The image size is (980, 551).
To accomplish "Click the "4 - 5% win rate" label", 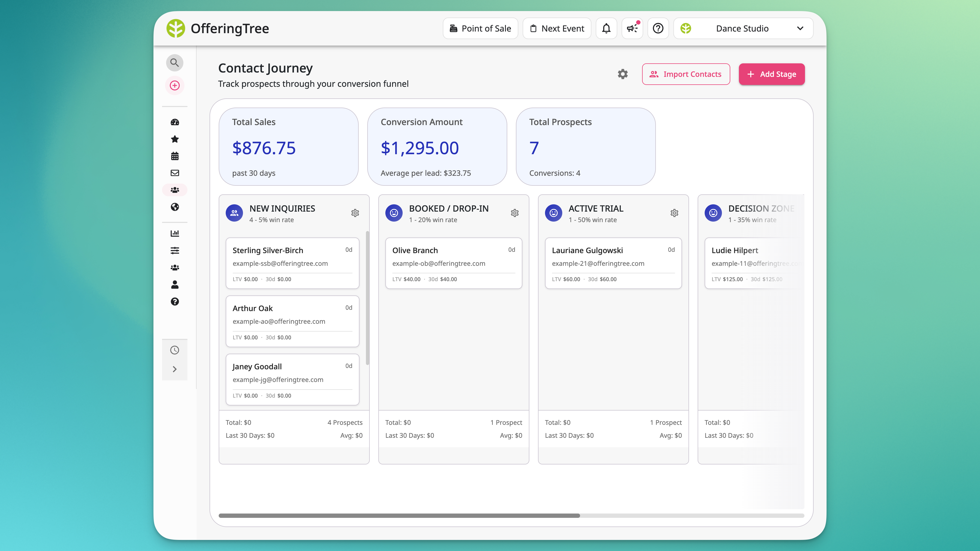I will (272, 220).
